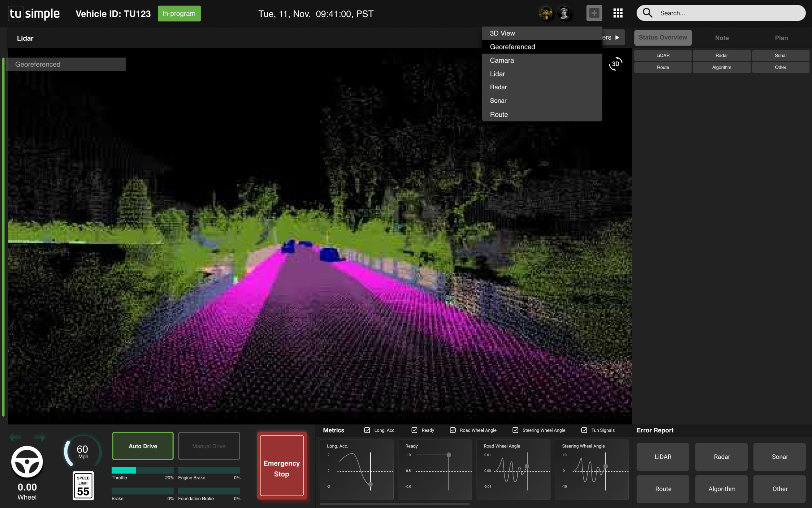This screenshot has height=508, width=812.
Task: Engage the Auto Drive button
Action: coord(143,446)
